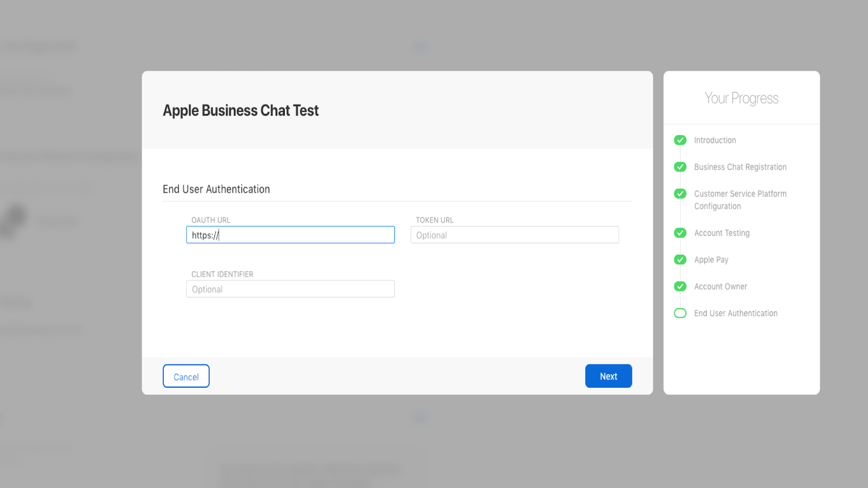This screenshot has height=488, width=868.
Task: Focus the Token URL field
Action: pyautogui.click(x=514, y=235)
